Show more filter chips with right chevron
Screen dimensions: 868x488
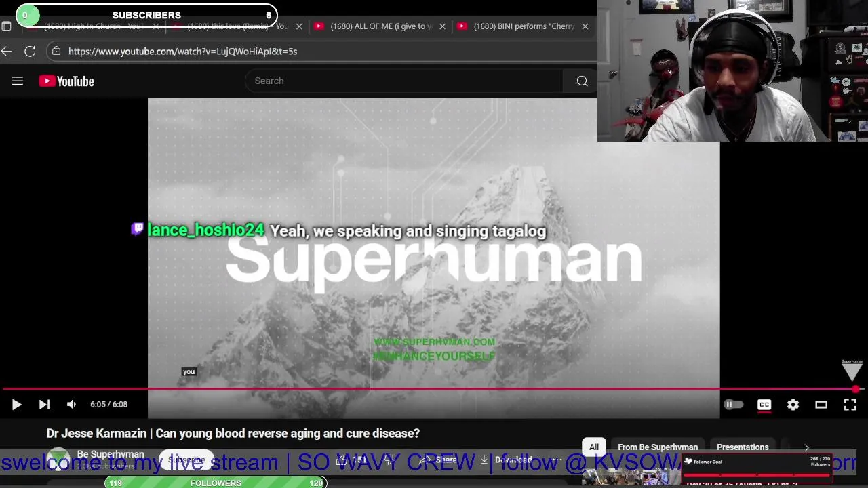pos(806,447)
